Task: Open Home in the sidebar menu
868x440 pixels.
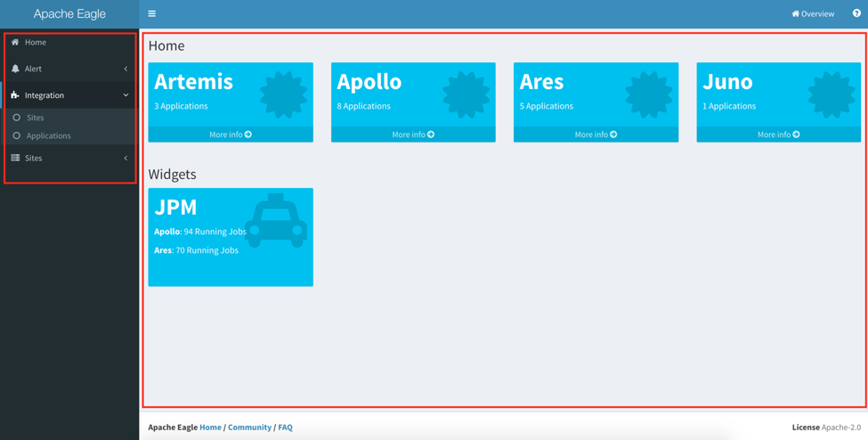Action: [x=36, y=42]
